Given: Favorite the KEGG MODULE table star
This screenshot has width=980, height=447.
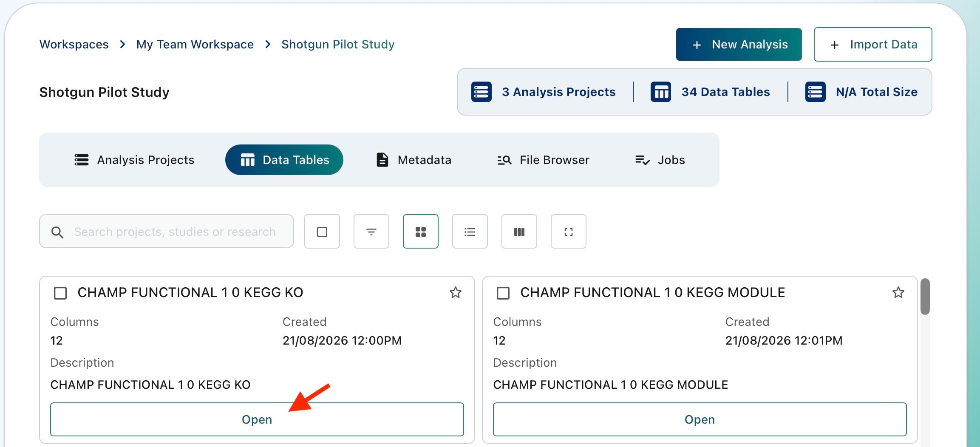Looking at the screenshot, I should tap(898, 292).
